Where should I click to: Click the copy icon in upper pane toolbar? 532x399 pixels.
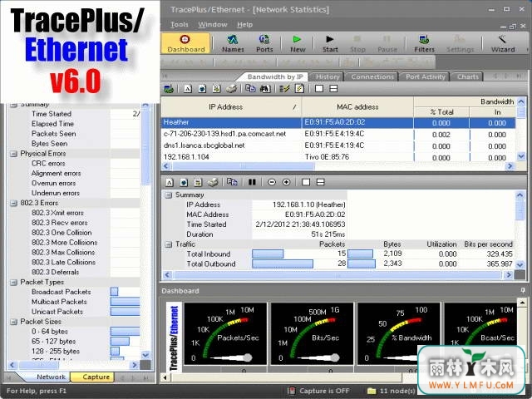coord(250,89)
